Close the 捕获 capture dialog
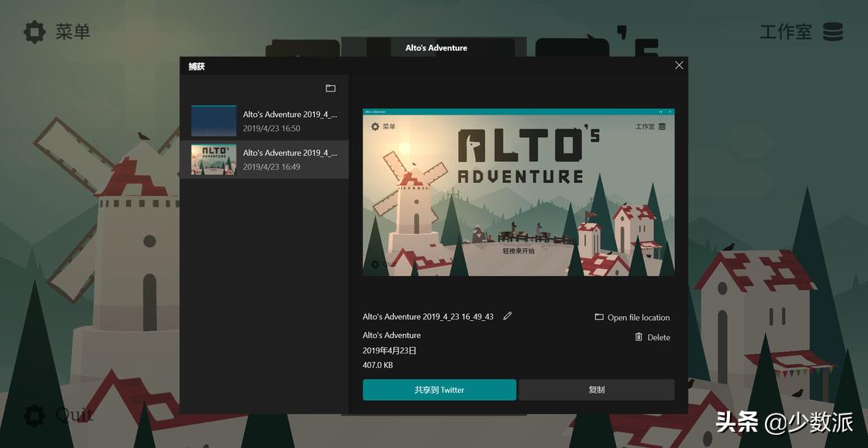 679,66
